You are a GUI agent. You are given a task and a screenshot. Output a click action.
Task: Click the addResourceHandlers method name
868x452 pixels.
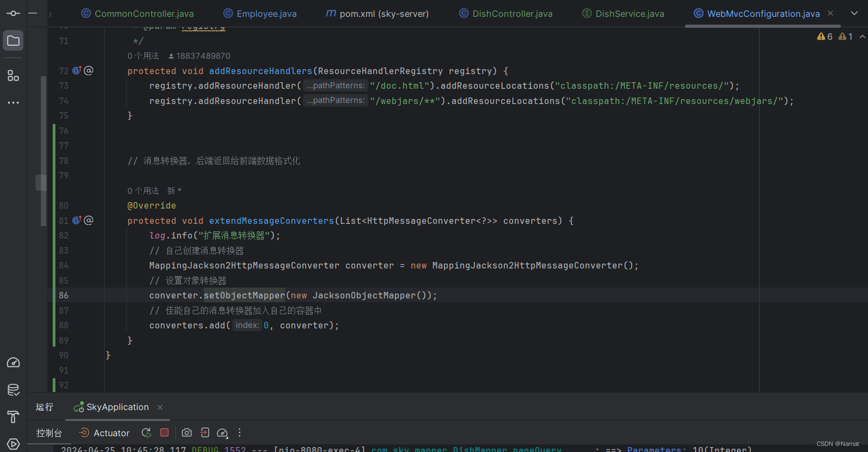coord(260,71)
